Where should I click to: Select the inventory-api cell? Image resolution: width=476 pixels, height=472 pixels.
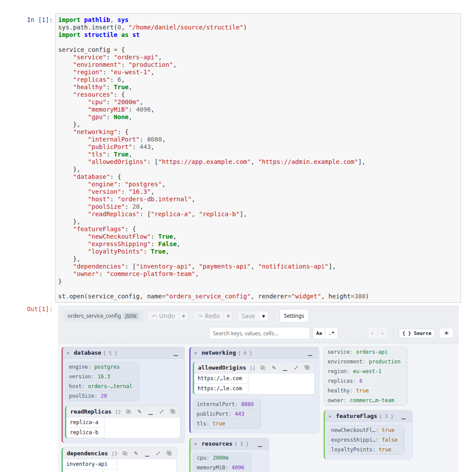point(90,464)
